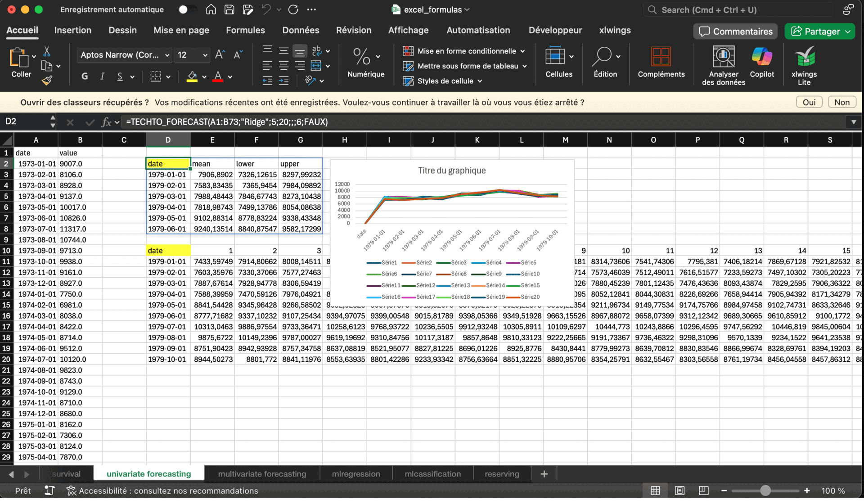Image resolution: width=864 pixels, height=504 pixels.
Task: Toggle Enregistrement automatique switch
Action: point(186,9)
